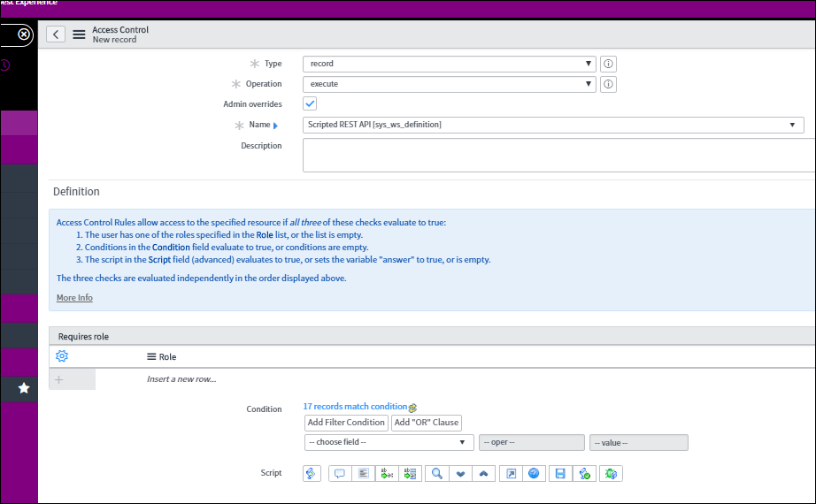Open the Operation dropdown
This screenshot has height=504, width=816.
449,84
